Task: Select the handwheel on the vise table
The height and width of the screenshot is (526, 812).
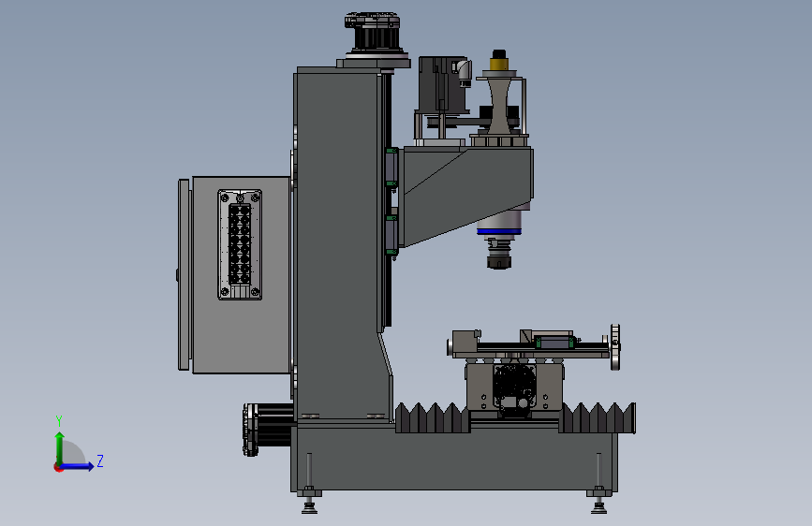Action: [x=615, y=347]
